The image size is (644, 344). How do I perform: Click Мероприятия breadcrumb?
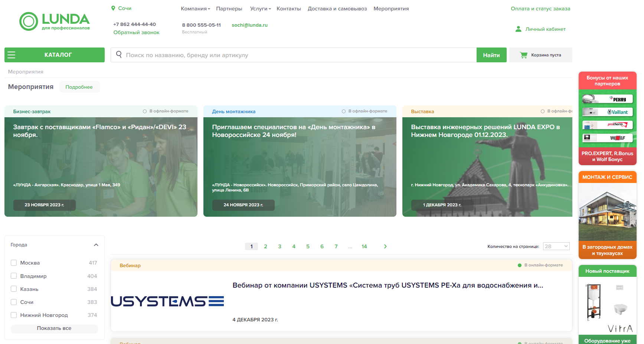coord(26,72)
